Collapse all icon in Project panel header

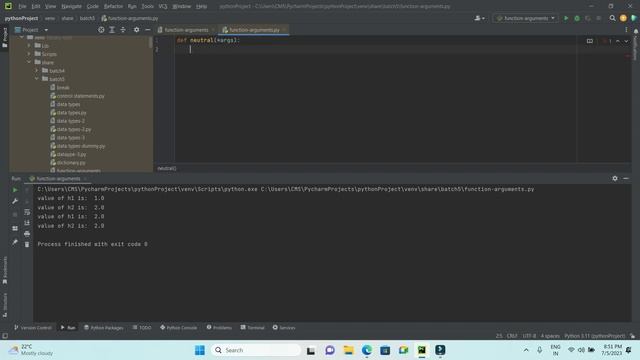[x=123, y=30]
